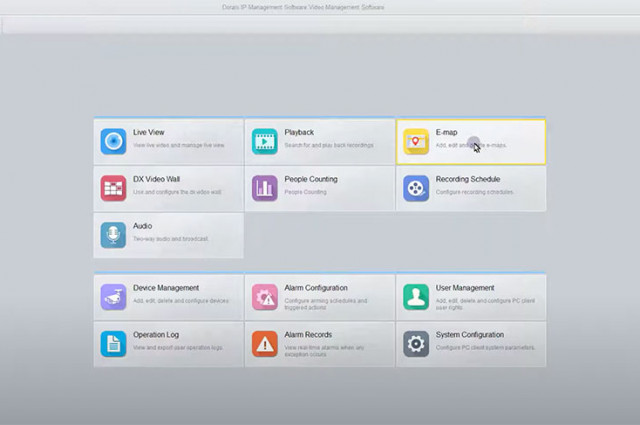Viewport: 640px width, 425px height.
Task: Click the Audio title text
Action: (142, 226)
